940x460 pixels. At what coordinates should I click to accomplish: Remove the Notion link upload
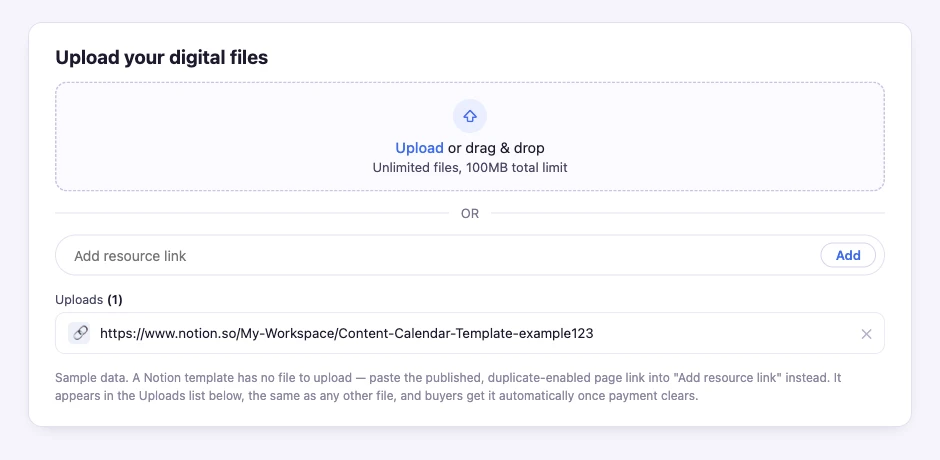point(866,334)
